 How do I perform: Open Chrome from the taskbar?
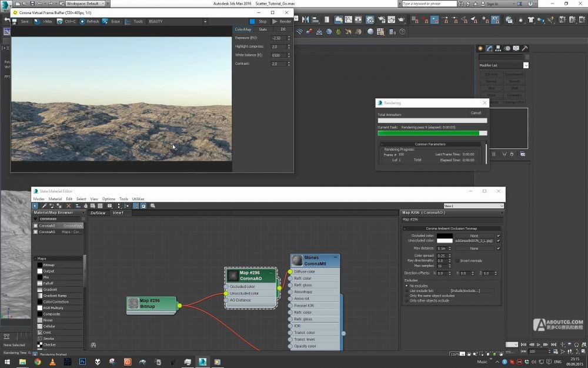(x=38, y=362)
